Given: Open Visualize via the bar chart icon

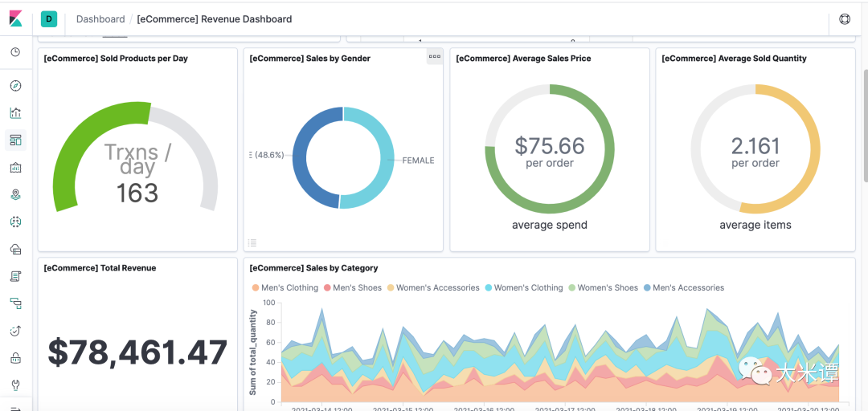Looking at the screenshot, I should tap(15, 113).
